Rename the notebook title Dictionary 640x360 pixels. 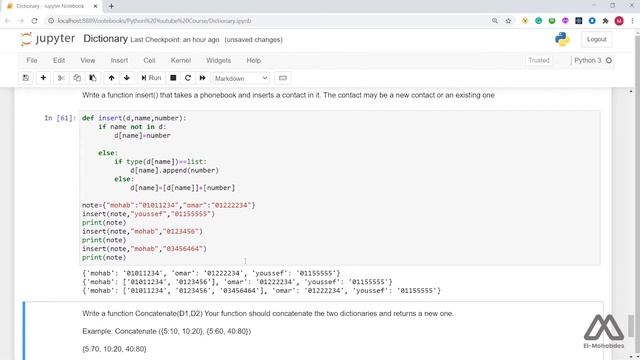pos(105,39)
